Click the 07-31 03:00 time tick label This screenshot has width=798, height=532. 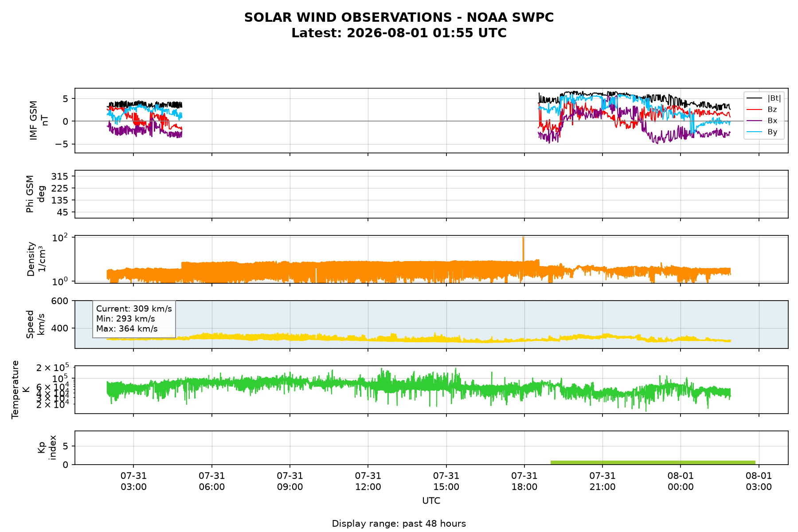tap(133, 481)
